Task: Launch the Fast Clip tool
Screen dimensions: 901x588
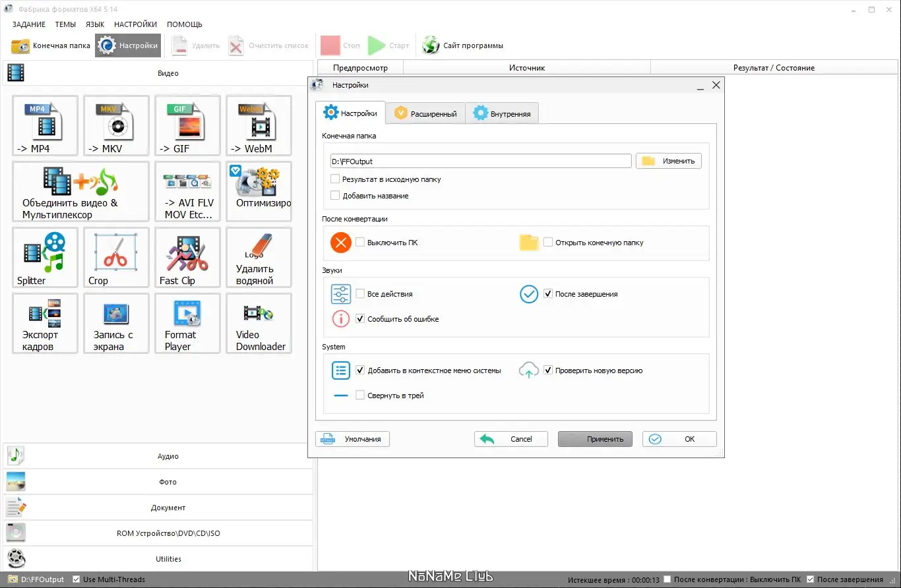Action: 187,258
